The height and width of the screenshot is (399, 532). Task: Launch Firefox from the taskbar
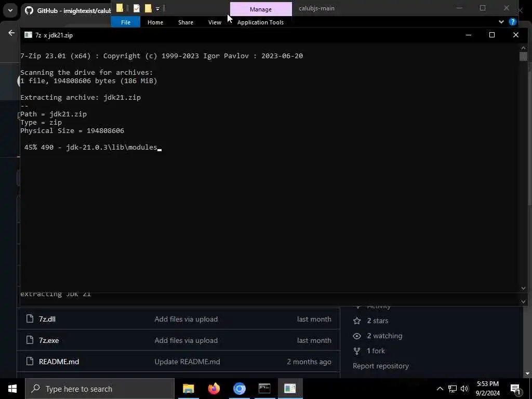click(214, 389)
